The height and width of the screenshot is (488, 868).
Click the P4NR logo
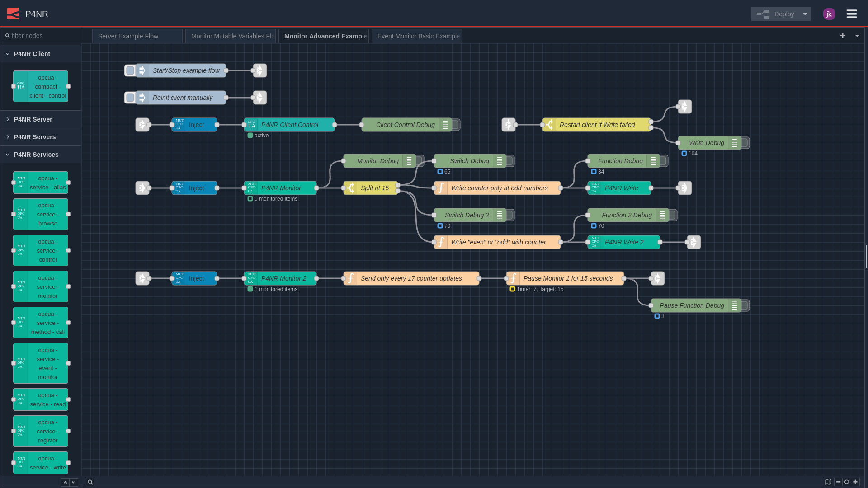(x=13, y=14)
